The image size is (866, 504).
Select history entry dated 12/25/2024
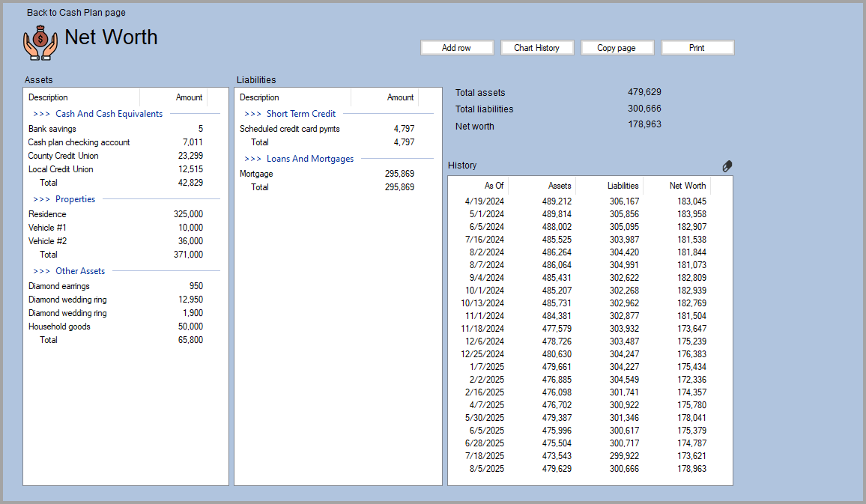(580, 354)
